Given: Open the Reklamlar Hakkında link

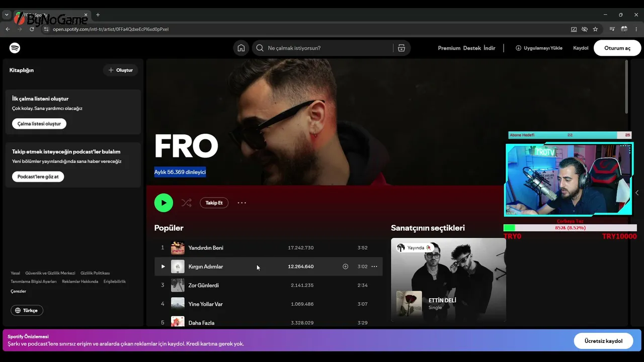Looking at the screenshot, I should coord(80,282).
